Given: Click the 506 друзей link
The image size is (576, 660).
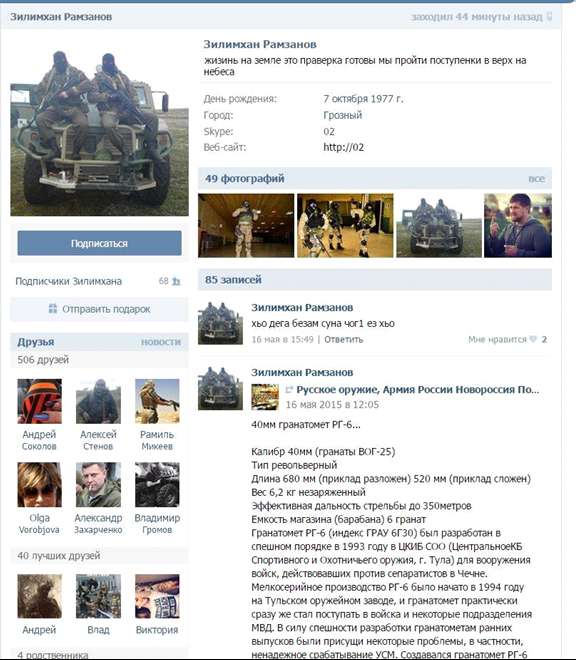Looking at the screenshot, I should click(x=43, y=360).
